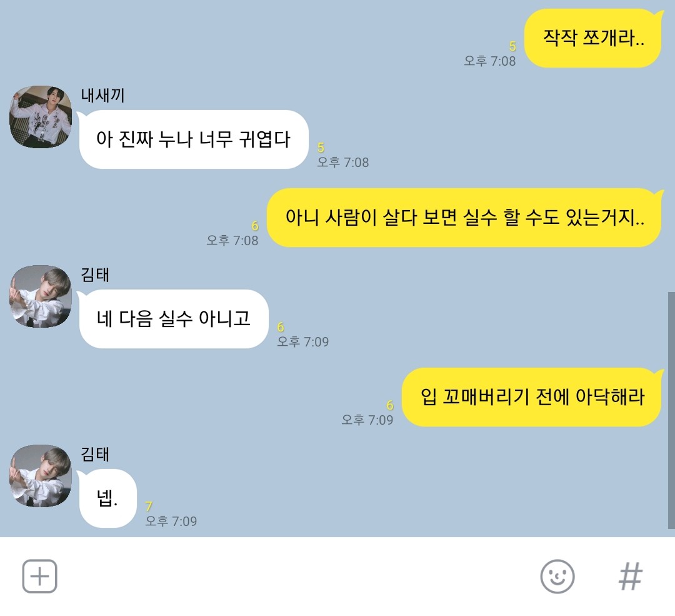Viewport: 675px width, 616px height.
Task: Tap unread count 5 beside 작작 쪼개라..
Action: [x=512, y=46]
